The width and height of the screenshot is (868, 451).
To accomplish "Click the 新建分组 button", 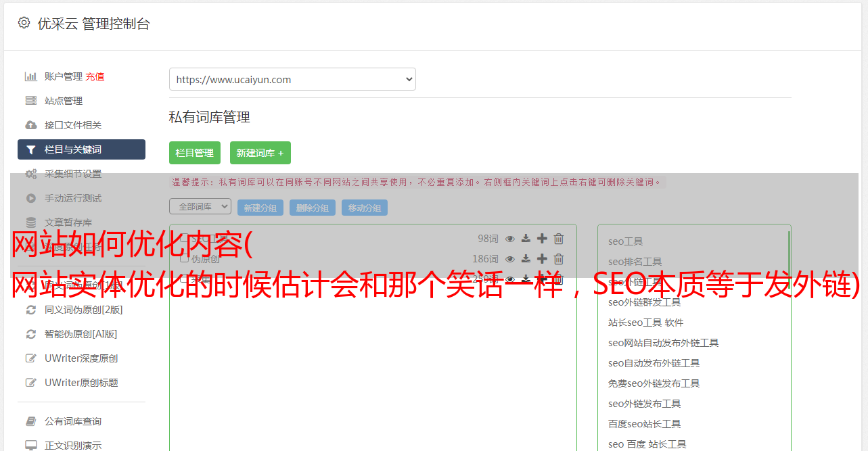I will point(260,208).
